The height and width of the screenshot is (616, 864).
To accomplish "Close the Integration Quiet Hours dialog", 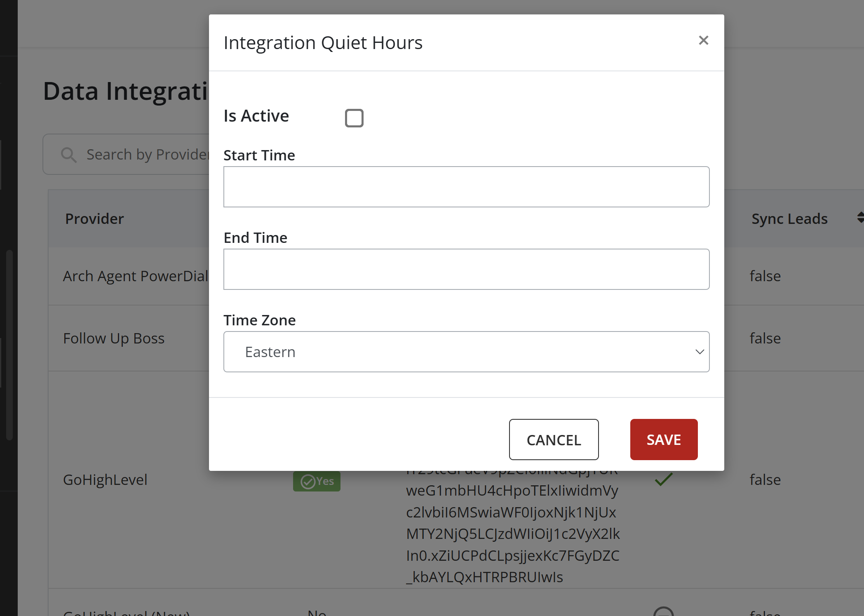I will coord(703,40).
